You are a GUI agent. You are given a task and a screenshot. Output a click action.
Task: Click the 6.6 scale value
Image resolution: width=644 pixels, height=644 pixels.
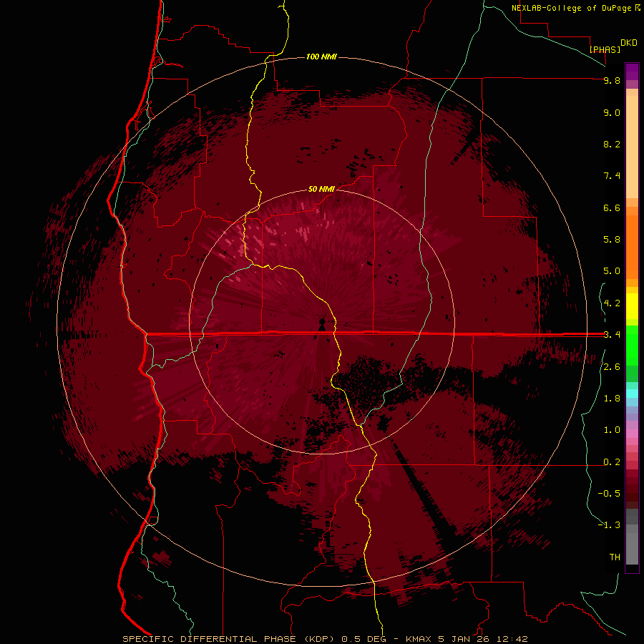tap(612, 208)
